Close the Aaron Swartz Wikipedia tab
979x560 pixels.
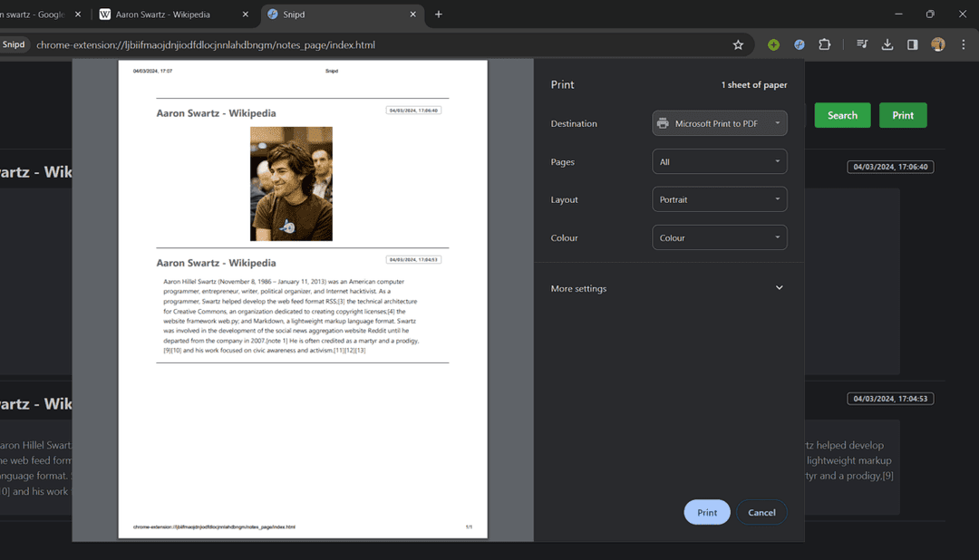pyautogui.click(x=246, y=14)
